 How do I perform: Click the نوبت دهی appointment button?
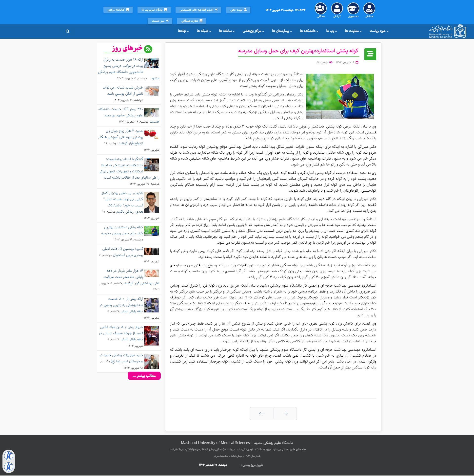coord(238,10)
